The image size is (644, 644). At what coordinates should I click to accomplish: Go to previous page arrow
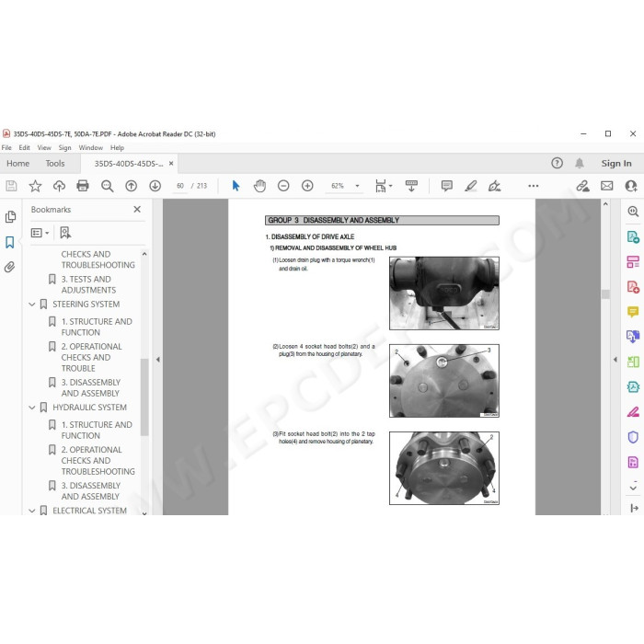131,186
